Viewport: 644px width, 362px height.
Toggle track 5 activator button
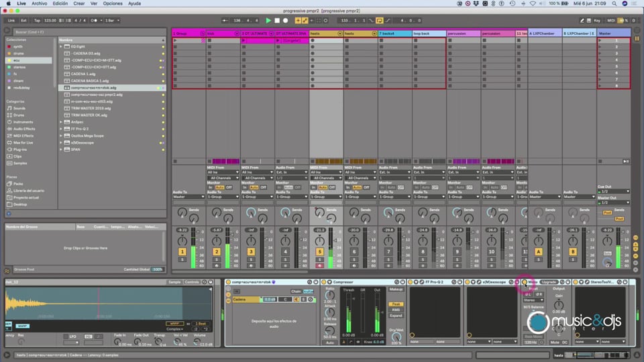coord(319,251)
